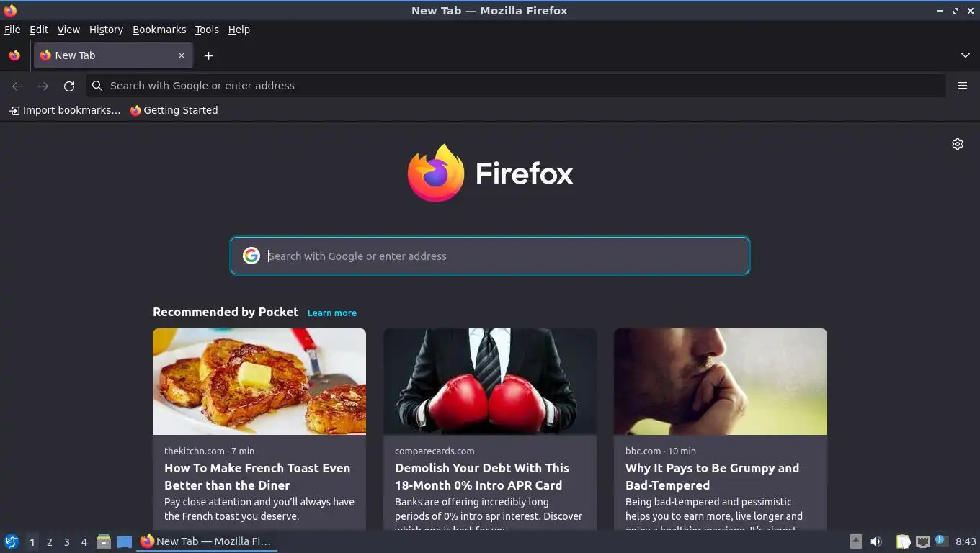Select Firefox window in taskbar
This screenshot has width=980, height=553.
point(207,541)
